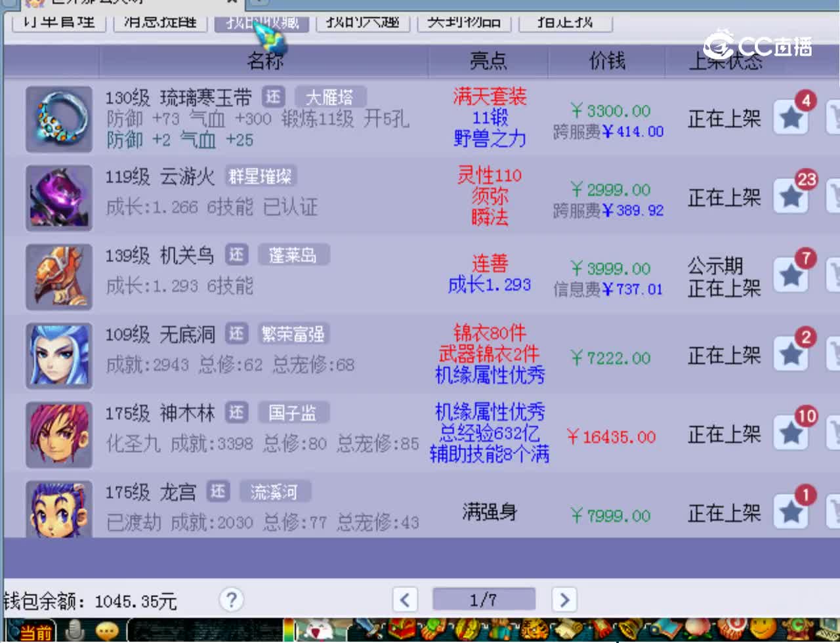The height and width of the screenshot is (643, 840).
Task: Click 流溪河 server tag
Action: pos(274,491)
